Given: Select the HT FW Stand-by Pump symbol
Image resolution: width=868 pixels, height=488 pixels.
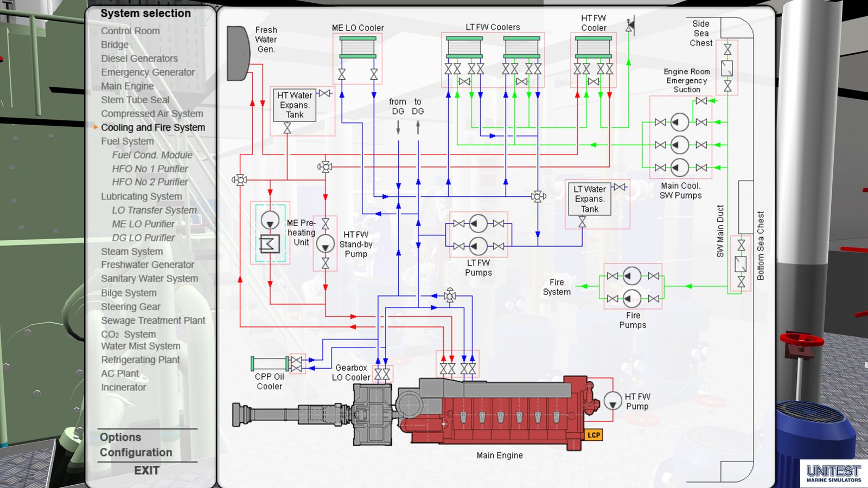Looking at the screenshot, I should 324,245.
